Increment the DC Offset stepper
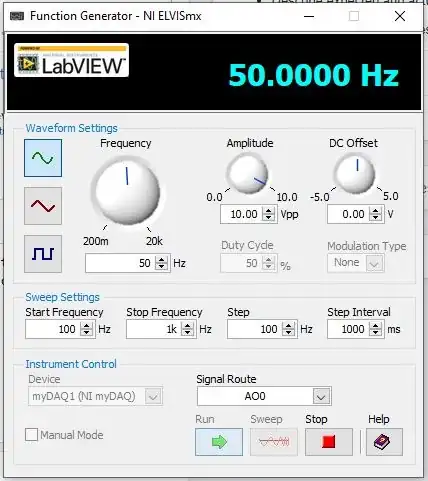Viewport: 428px width, 481px height. pos(376,210)
